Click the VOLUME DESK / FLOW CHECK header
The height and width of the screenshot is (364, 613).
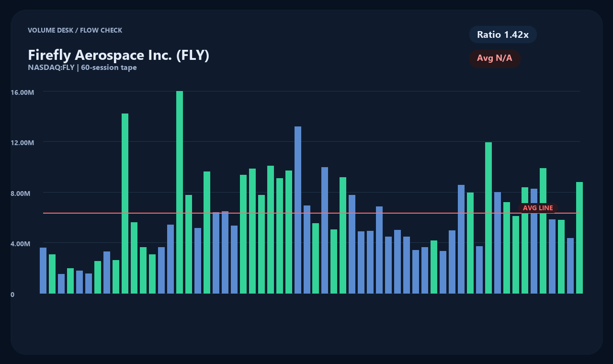click(x=75, y=30)
